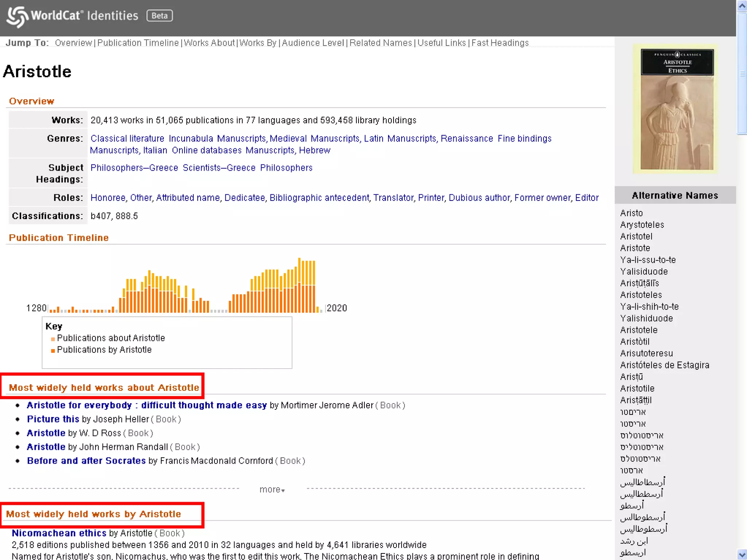Click the tallest bar in publication timeline

(299, 285)
